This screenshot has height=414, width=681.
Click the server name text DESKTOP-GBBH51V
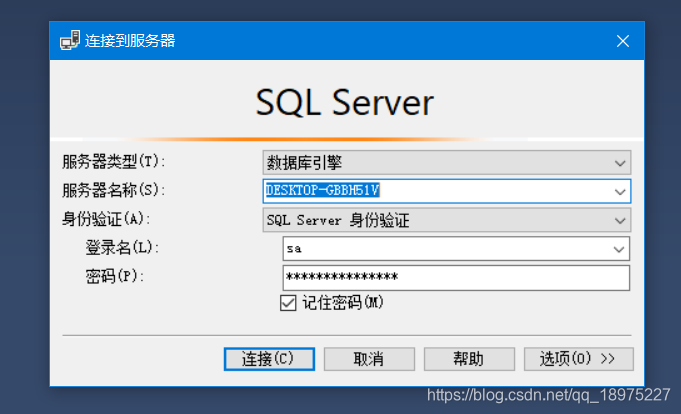[x=322, y=190]
